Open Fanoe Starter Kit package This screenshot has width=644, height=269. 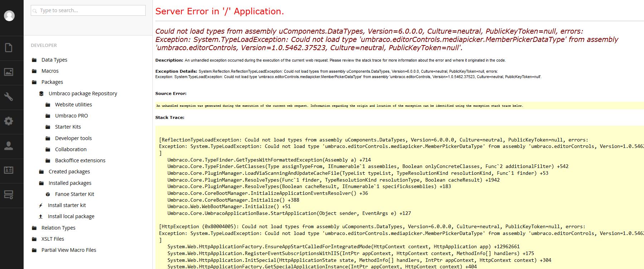[x=74, y=194]
